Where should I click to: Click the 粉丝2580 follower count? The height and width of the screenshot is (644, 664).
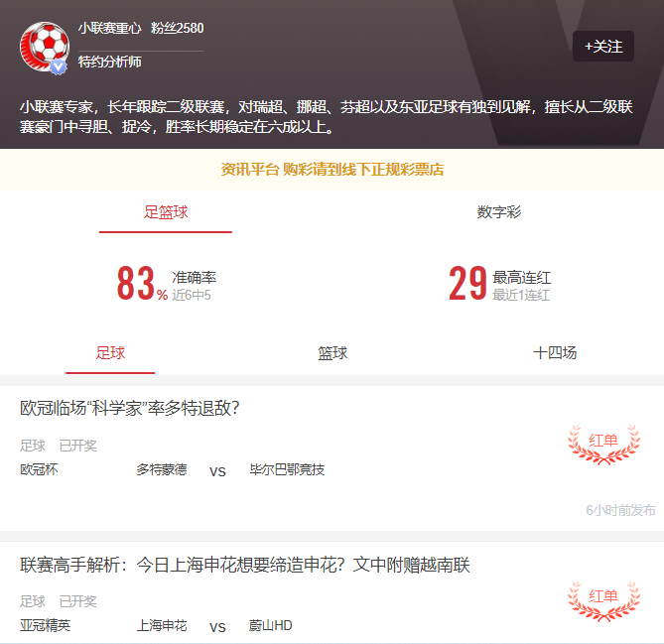(178, 28)
